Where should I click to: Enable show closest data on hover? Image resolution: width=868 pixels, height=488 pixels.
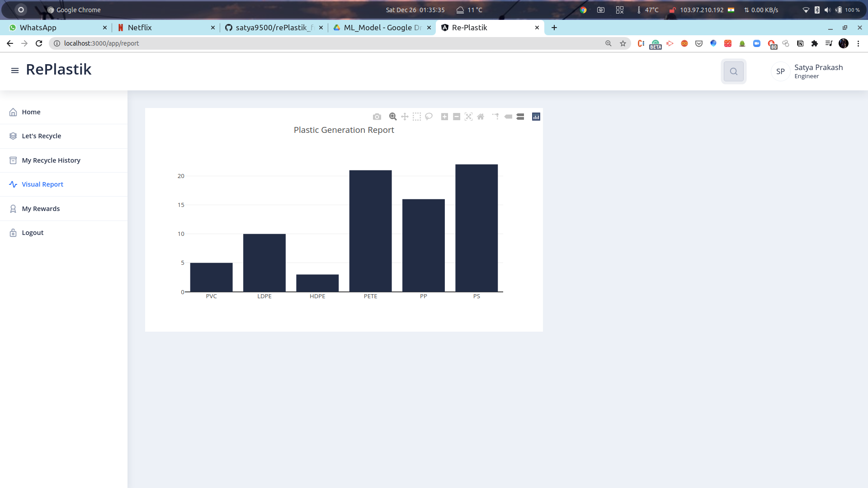click(x=508, y=117)
